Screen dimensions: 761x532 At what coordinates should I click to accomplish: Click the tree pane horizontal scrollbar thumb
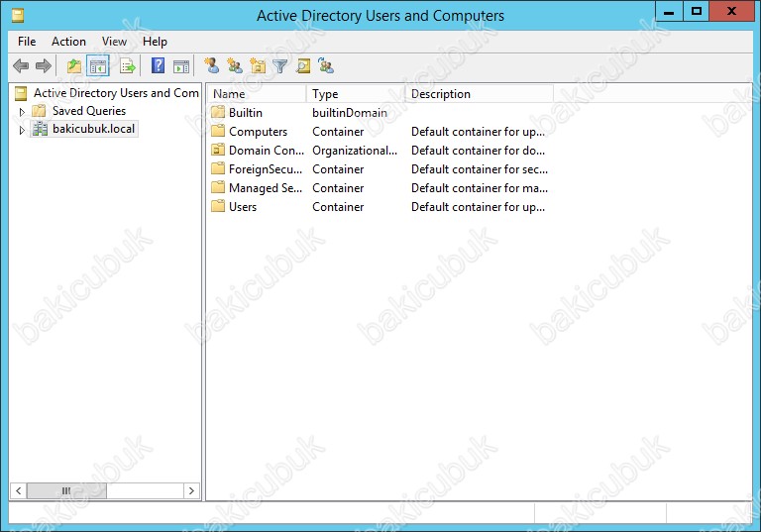[x=66, y=490]
